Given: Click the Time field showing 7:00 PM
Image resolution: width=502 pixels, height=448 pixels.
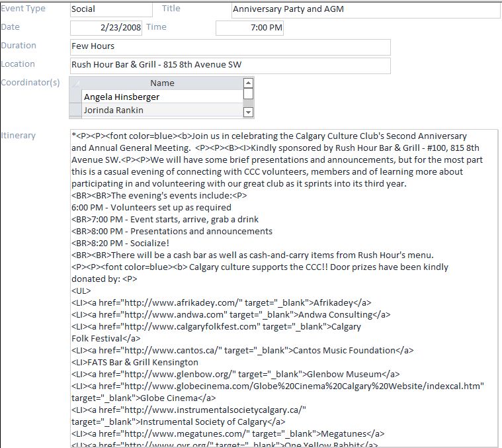Looking at the screenshot, I should coord(249,28).
